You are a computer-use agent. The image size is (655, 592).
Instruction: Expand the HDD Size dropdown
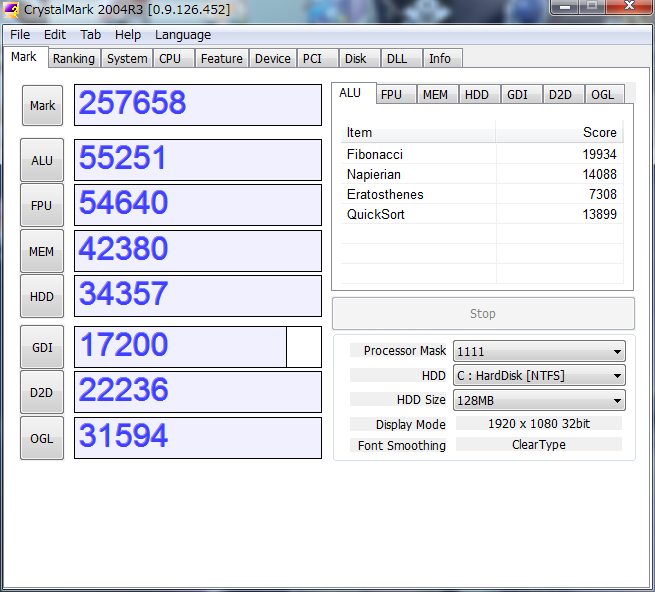[539, 400]
